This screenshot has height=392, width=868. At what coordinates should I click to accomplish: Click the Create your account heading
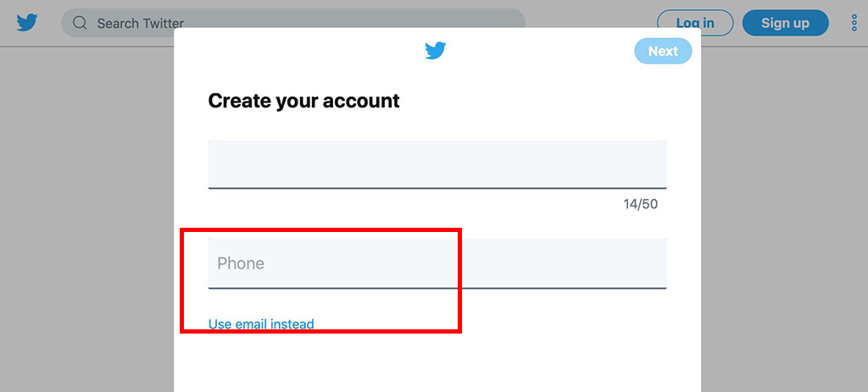(304, 101)
